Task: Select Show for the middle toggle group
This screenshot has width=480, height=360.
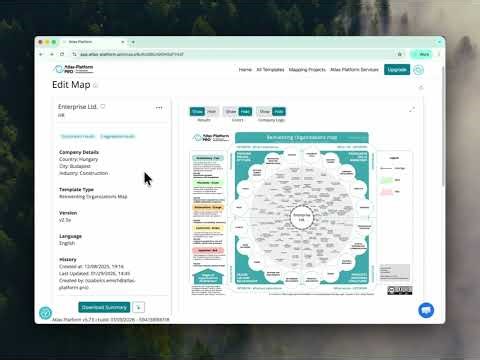Action: click(231, 112)
